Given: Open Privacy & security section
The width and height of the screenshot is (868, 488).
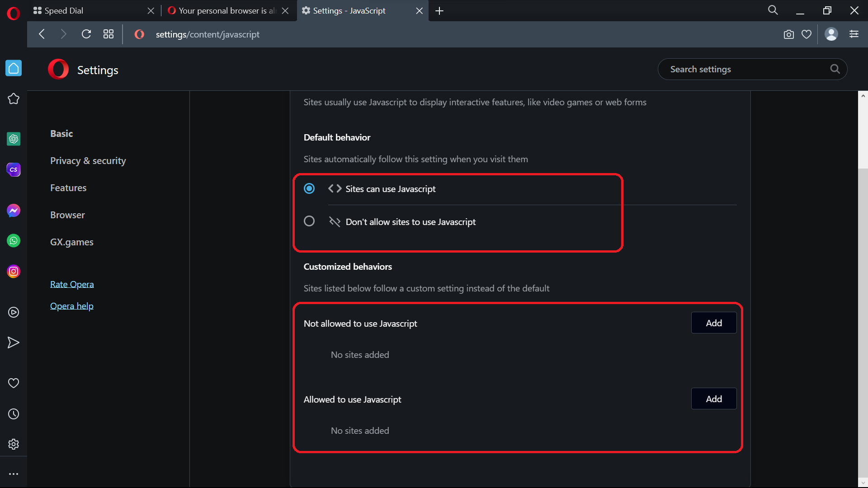Looking at the screenshot, I should coord(88,161).
